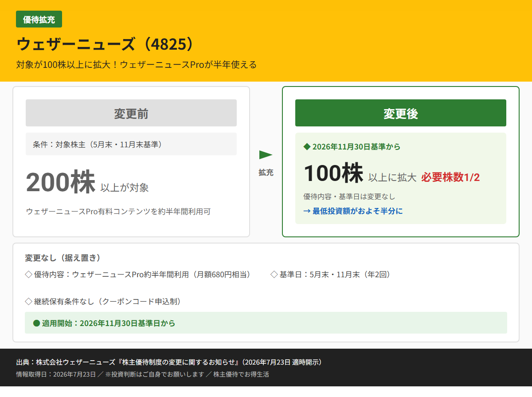Click the 条件：対象株主 condition box

(x=131, y=144)
